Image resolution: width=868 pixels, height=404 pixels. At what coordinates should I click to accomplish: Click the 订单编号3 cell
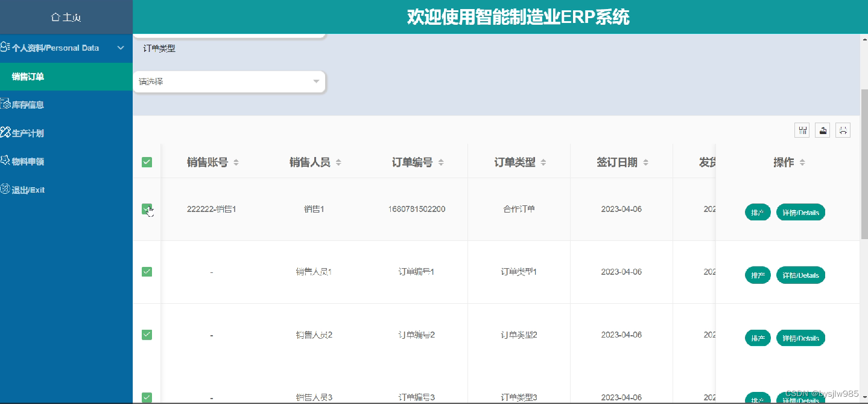pos(416,397)
